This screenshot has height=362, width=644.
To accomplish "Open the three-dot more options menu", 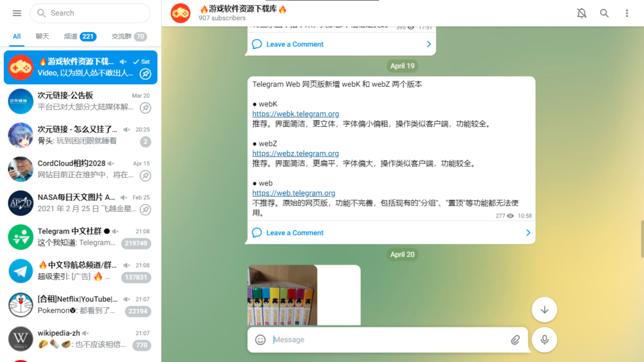I will click(627, 13).
